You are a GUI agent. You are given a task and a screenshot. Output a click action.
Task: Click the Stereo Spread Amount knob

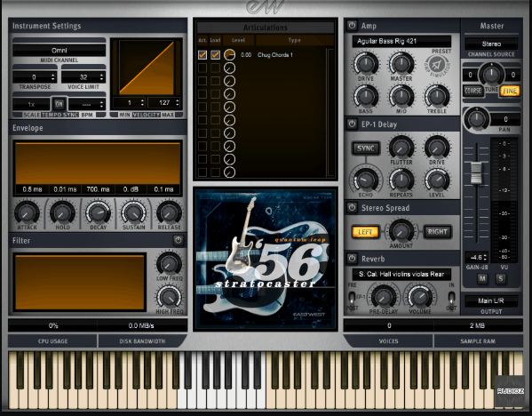click(x=401, y=231)
